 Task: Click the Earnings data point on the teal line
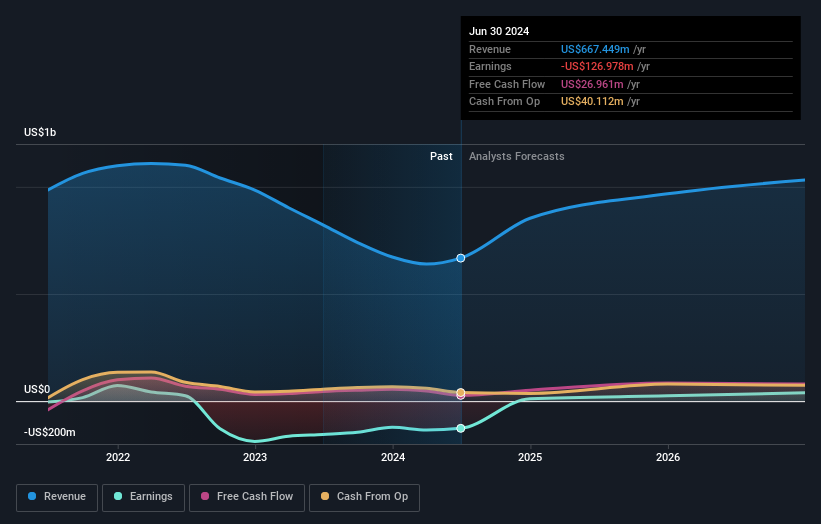[461, 428]
